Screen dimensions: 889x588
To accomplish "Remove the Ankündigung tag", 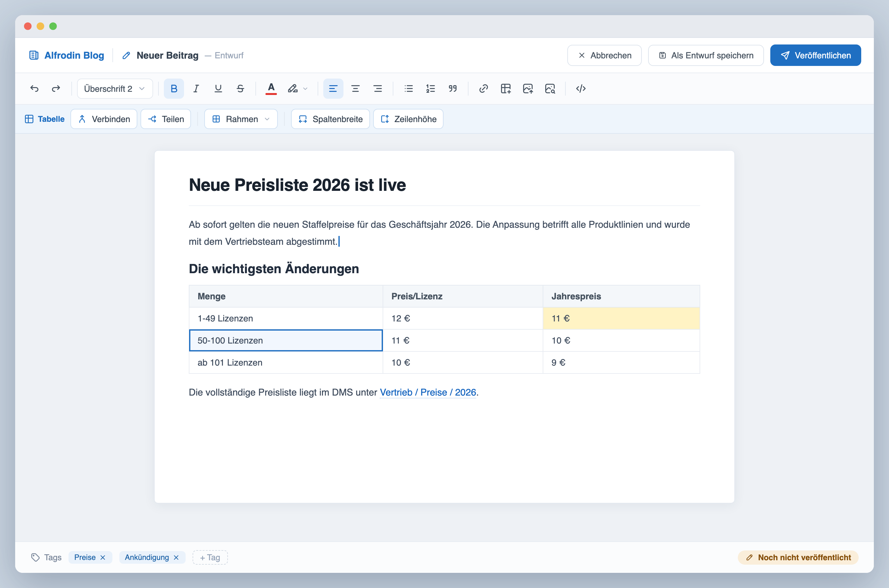I will click(x=176, y=558).
